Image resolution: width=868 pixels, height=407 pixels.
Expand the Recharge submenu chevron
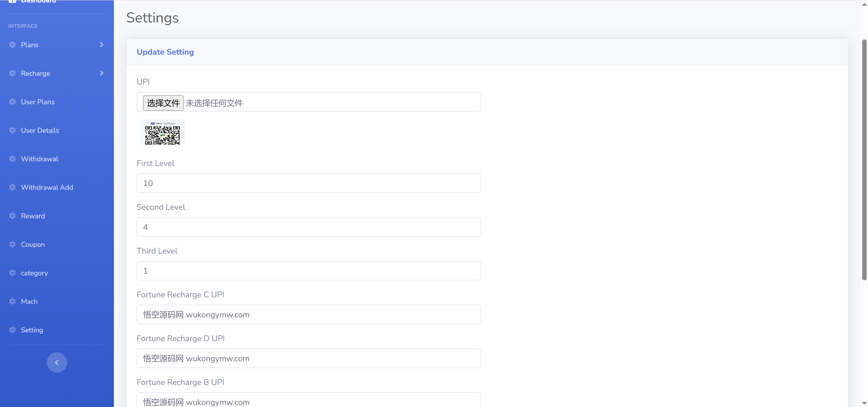coord(101,73)
